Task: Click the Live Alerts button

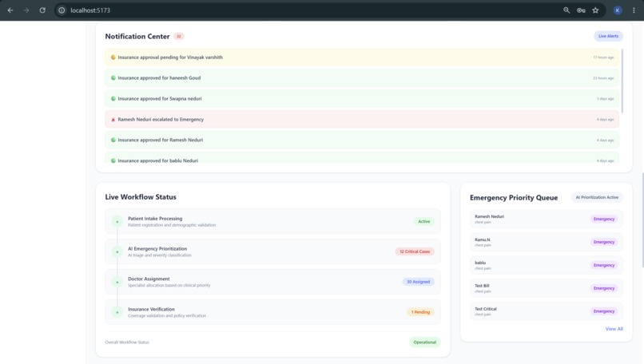Action: (x=608, y=36)
